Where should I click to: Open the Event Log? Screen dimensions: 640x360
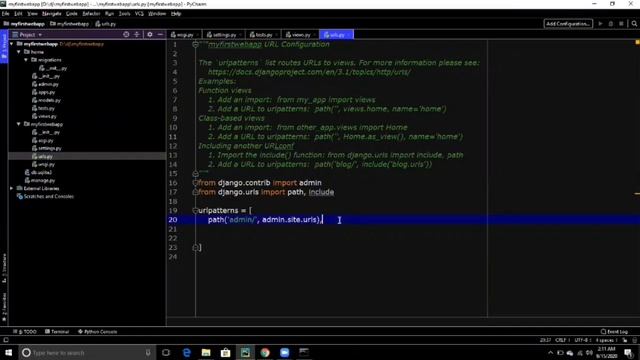pos(614,331)
